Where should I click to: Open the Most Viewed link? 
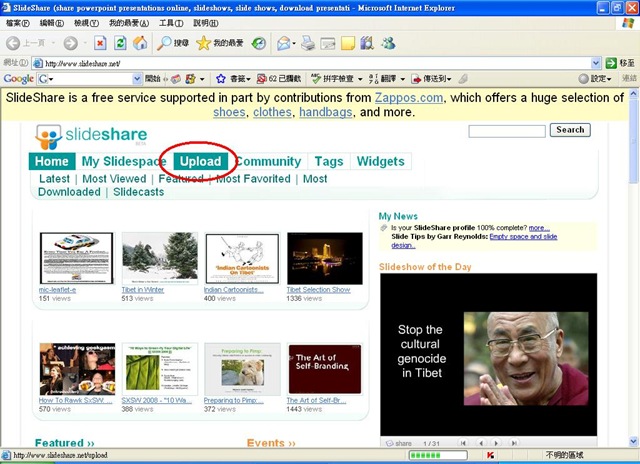[114, 179]
